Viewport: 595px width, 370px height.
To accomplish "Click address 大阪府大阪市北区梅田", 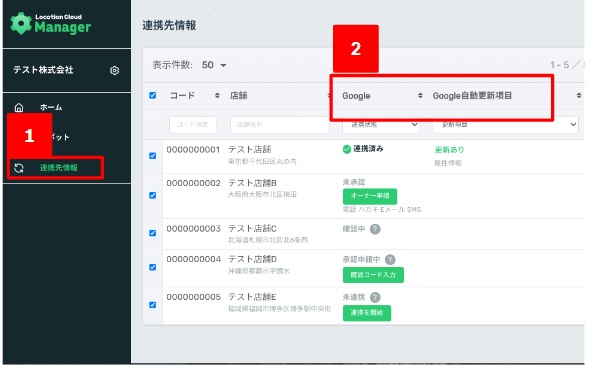I will pyautogui.click(x=262, y=195).
